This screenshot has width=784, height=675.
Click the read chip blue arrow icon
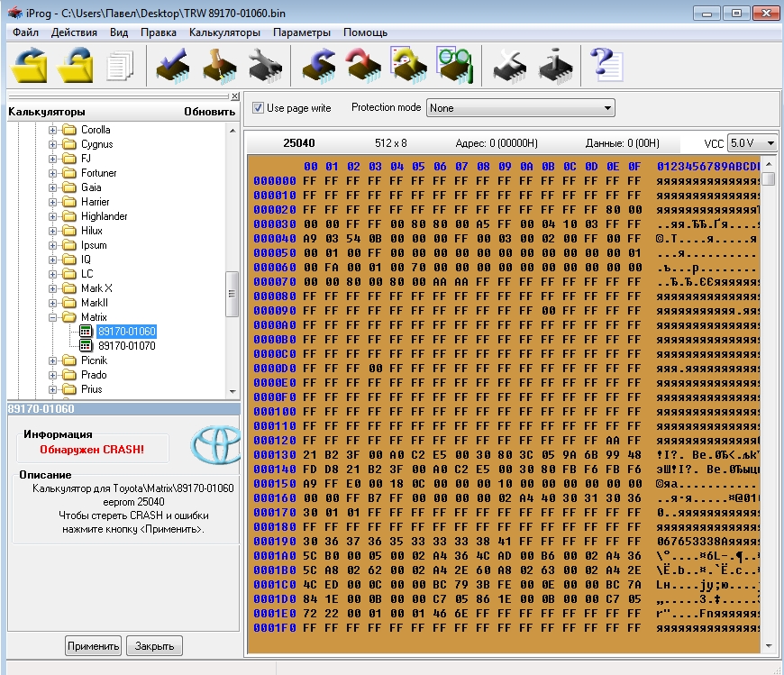(318, 66)
